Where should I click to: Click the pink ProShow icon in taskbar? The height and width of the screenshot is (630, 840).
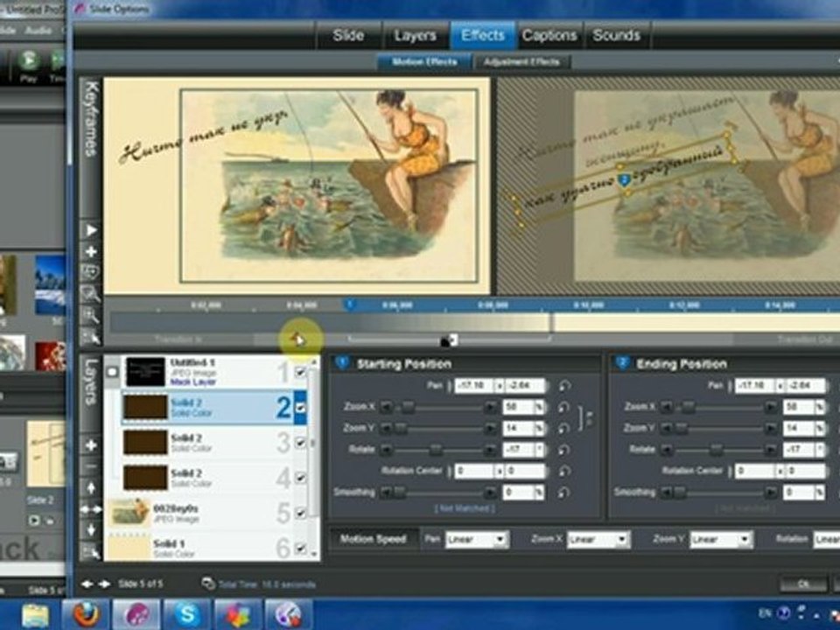coord(136,614)
